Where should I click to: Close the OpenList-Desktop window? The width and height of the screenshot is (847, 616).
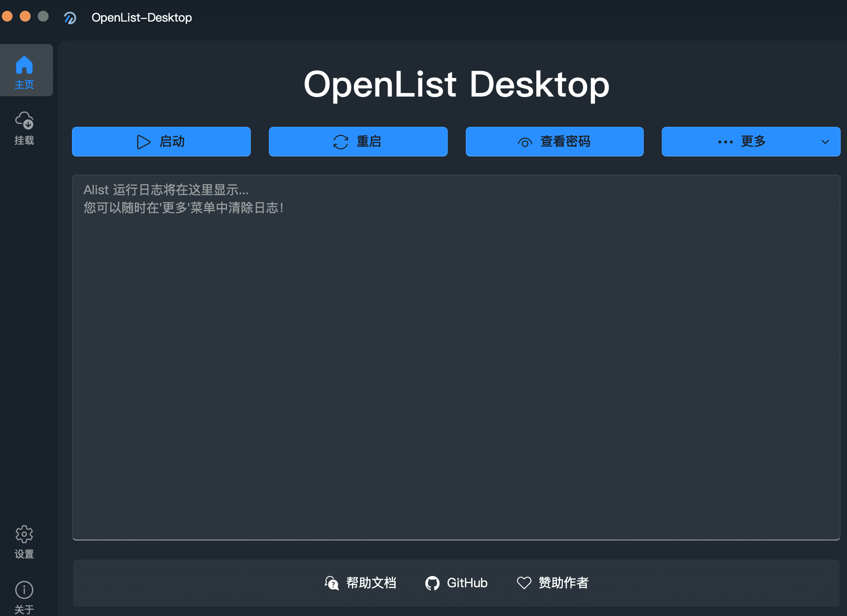pos(7,17)
